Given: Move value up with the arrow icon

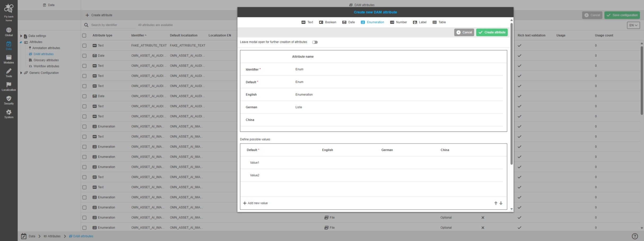Looking at the screenshot, I should (495, 203).
